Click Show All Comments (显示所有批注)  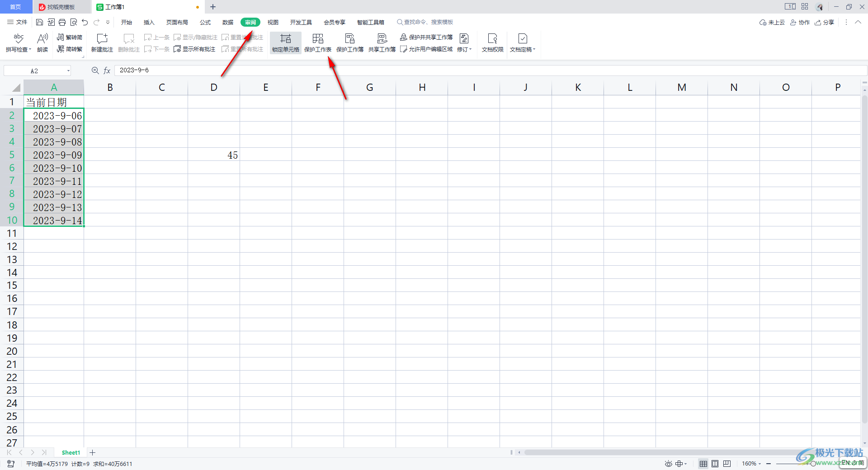click(x=194, y=49)
